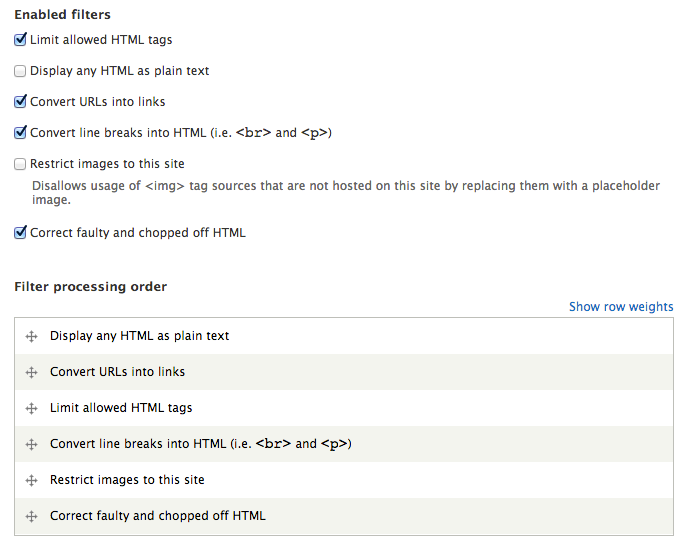
Task: Enable Display any HTML as plain text
Action: click(20, 71)
